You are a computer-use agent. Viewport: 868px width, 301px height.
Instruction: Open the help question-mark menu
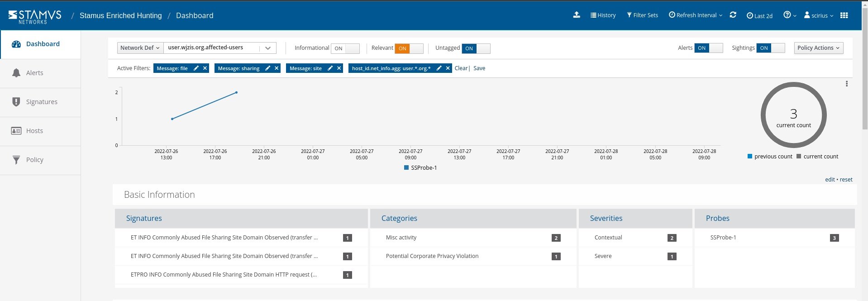pos(790,15)
